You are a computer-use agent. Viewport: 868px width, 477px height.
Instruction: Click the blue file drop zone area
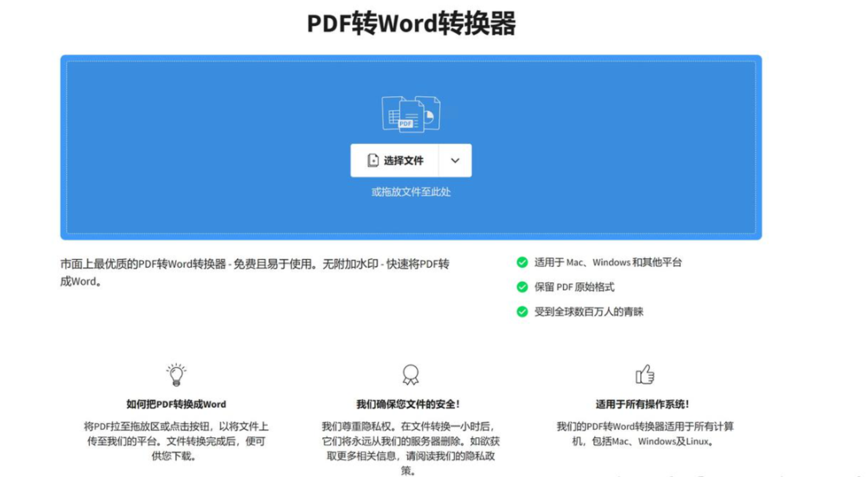(x=411, y=147)
